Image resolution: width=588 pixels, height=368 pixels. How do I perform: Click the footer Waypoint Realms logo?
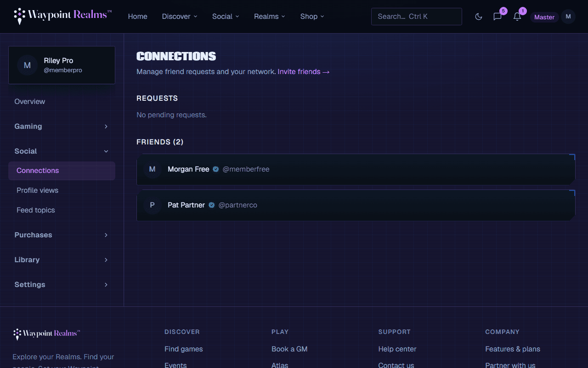[x=46, y=334]
